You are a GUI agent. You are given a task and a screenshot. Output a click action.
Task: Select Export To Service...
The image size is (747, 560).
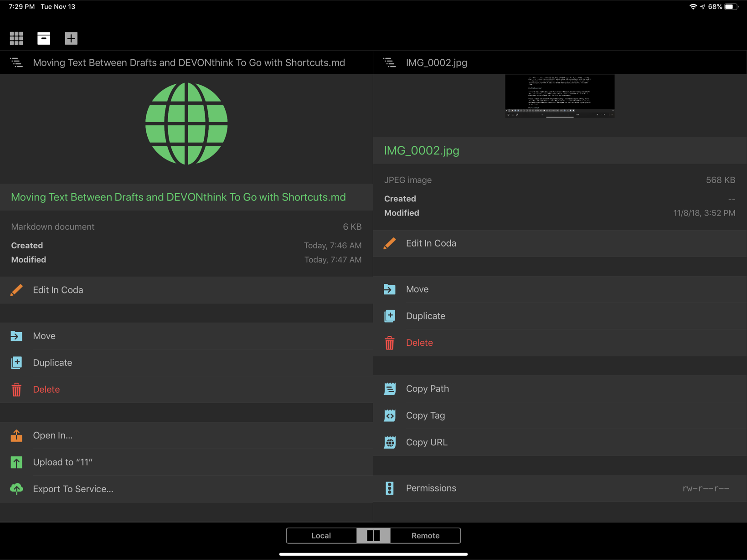point(186,489)
